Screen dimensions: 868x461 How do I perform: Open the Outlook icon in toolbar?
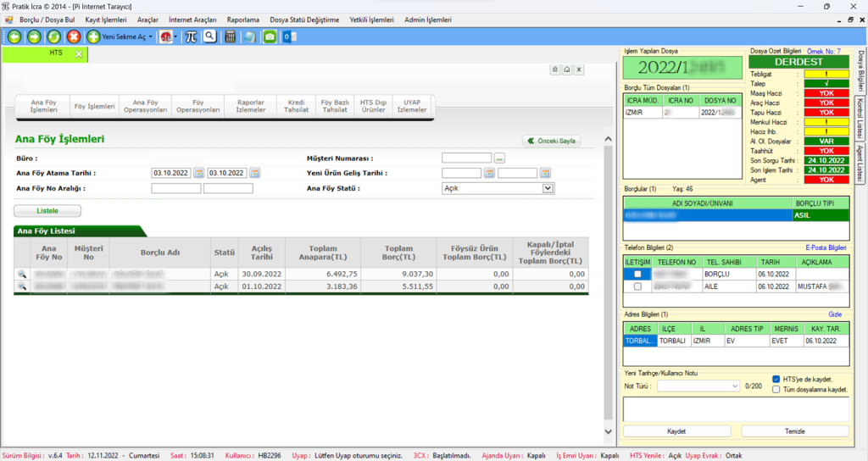tap(288, 36)
